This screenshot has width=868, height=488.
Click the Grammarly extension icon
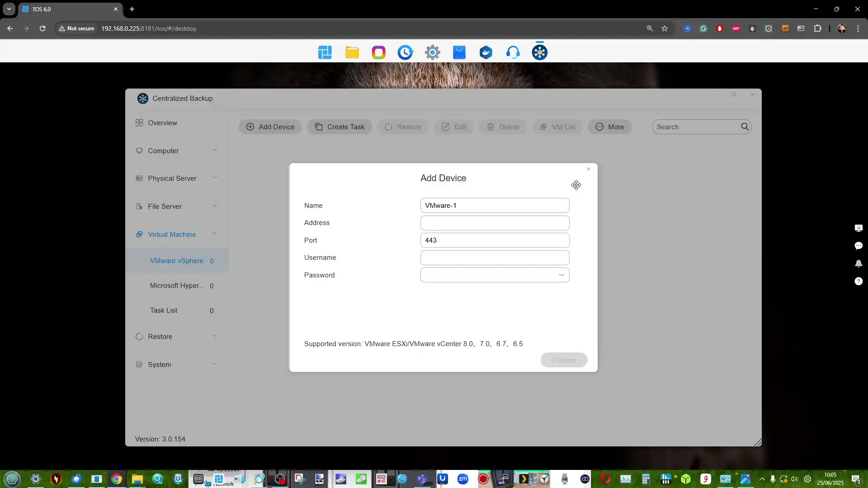(x=703, y=28)
